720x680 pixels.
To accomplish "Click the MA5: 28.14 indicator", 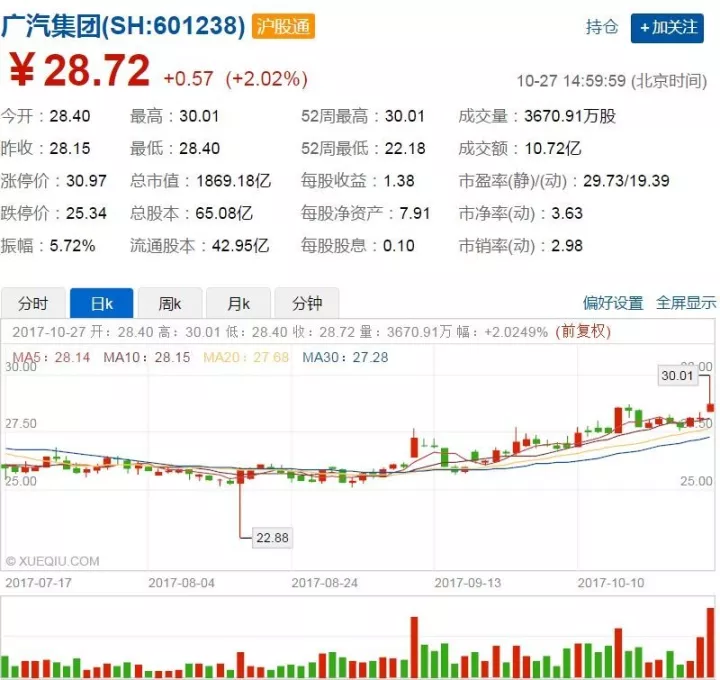I will coord(51,357).
